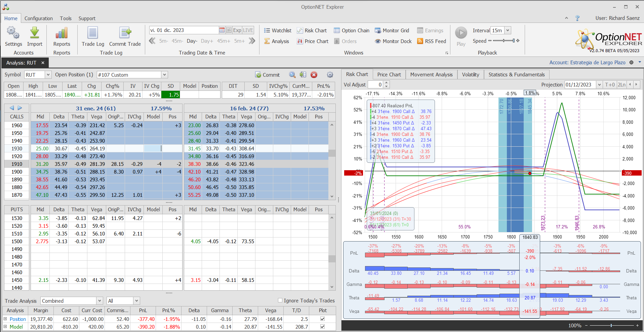This screenshot has height=332, width=644.
Task: Open the Analysis sigma window
Action: (277, 41)
